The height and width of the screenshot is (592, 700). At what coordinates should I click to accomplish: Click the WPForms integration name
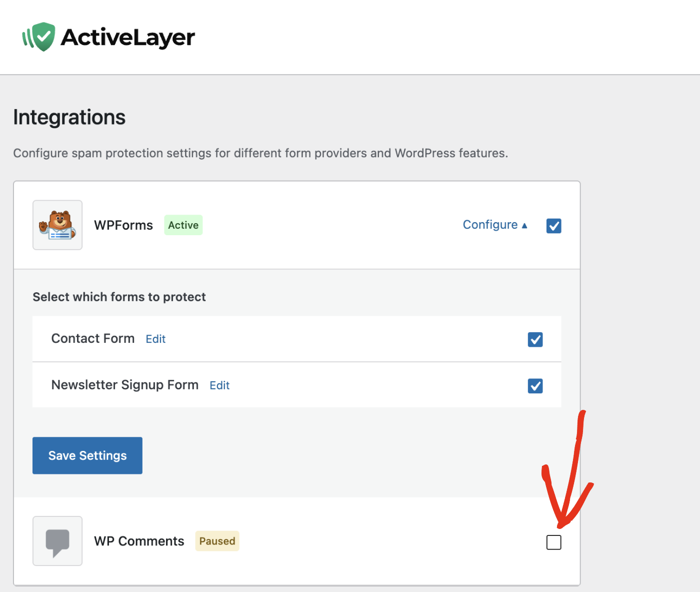pos(123,225)
